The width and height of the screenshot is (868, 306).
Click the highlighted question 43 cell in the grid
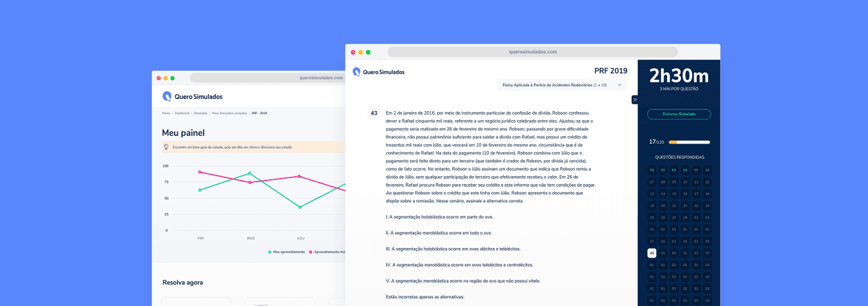(652, 253)
